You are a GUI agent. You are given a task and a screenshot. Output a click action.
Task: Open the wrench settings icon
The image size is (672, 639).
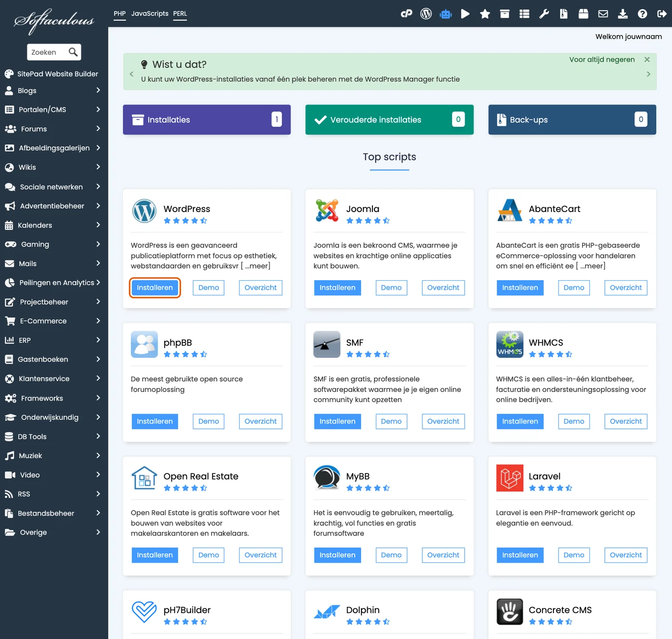(x=544, y=14)
